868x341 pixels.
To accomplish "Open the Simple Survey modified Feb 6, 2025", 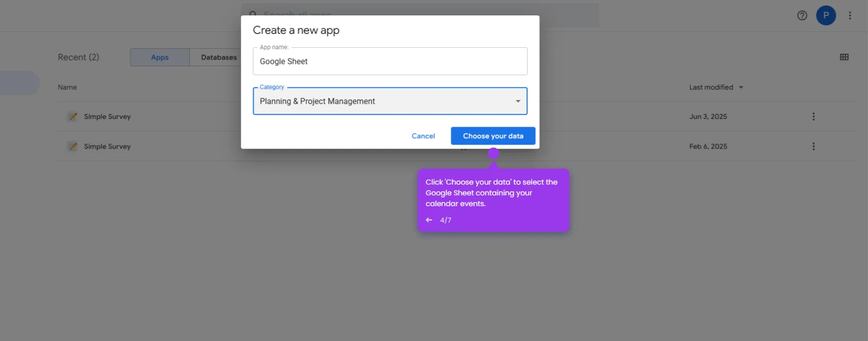I will 107,146.
